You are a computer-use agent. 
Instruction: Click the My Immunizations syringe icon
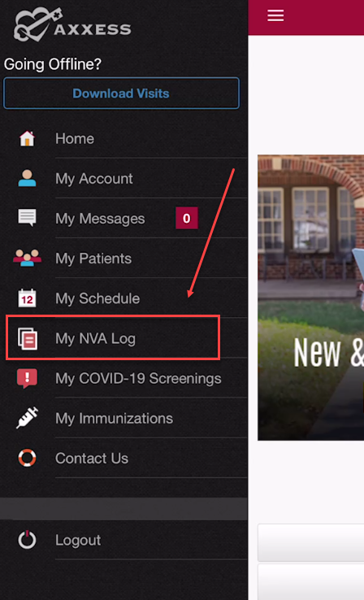[27, 418]
